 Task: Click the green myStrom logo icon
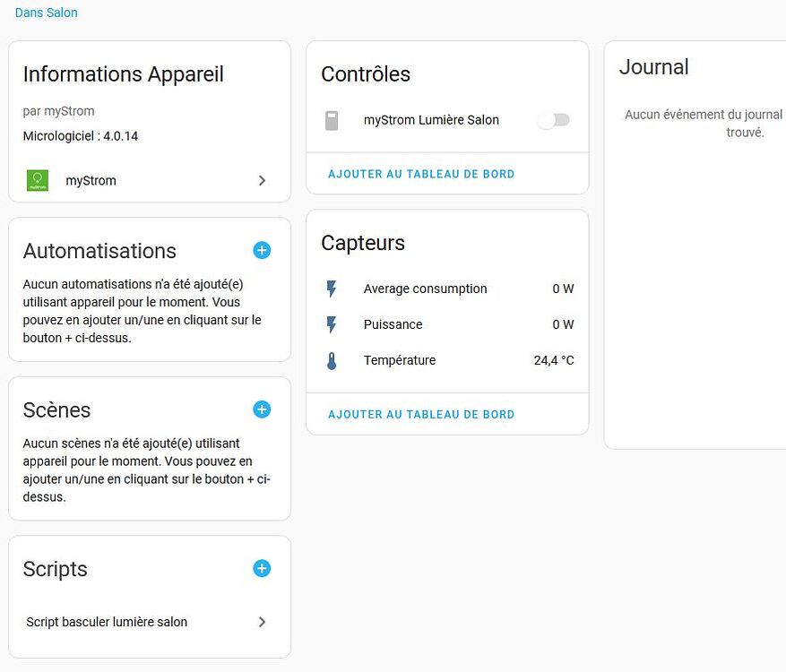click(x=38, y=180)
